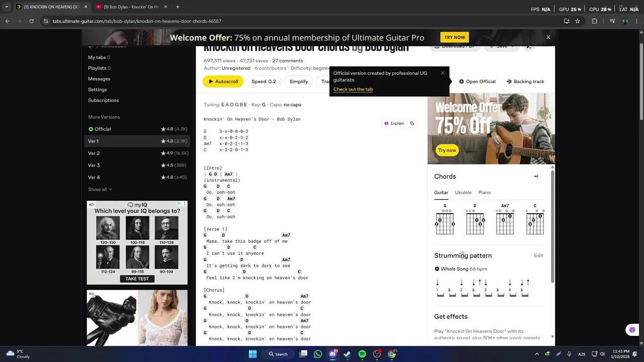The height and width of the screenshot is (362, 644).
Task: Select the D chord diagram
Action: (475, 219)
